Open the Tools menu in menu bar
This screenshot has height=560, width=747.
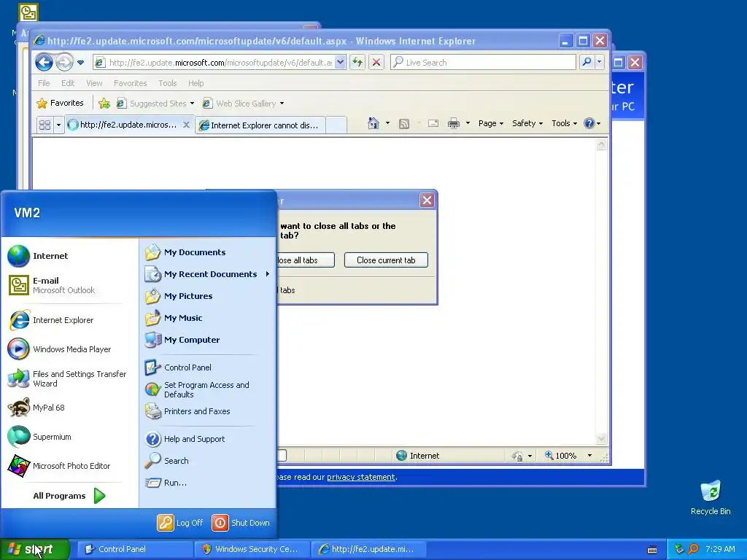[168, 83]
